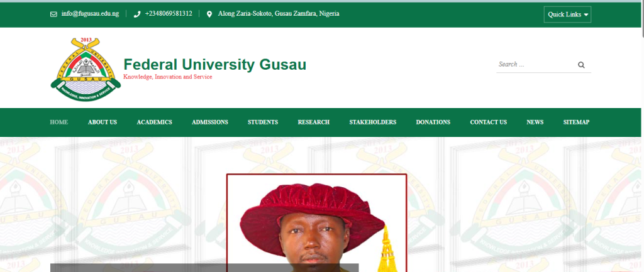Click the Federal University Gusau crest logo
This screenshot has height=272, width=644.
86,69
